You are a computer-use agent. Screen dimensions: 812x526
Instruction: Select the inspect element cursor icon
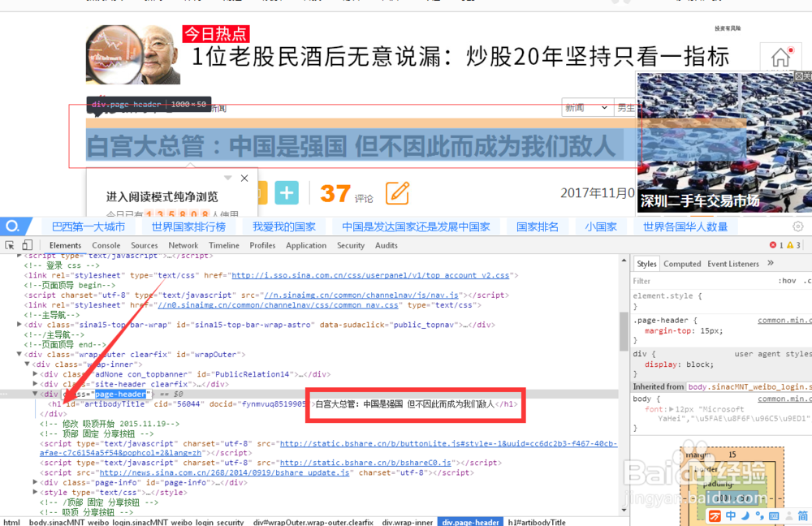click(9, 245)
